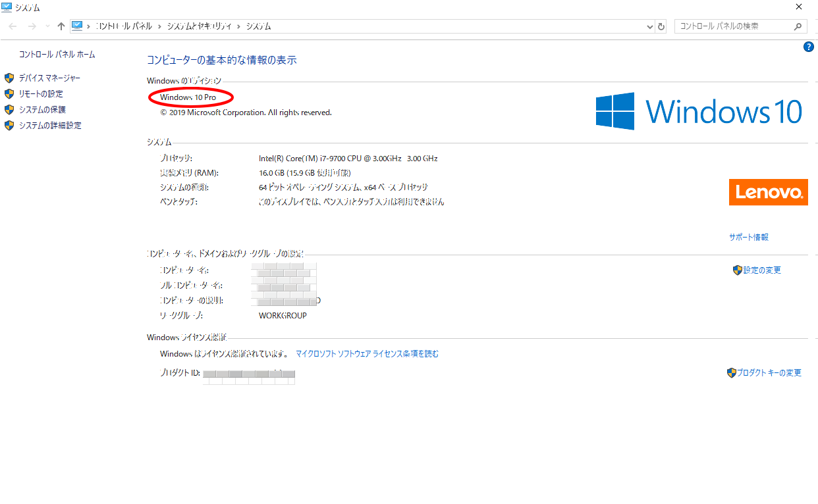The image size is (818, 504).
Task: Open システムの保護
Action: (x=42, y=110)
